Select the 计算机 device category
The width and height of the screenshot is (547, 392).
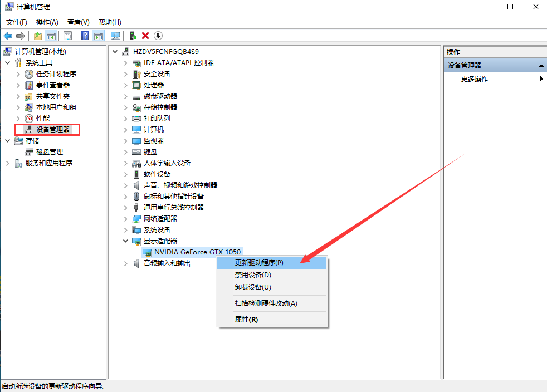coord(154,130)
